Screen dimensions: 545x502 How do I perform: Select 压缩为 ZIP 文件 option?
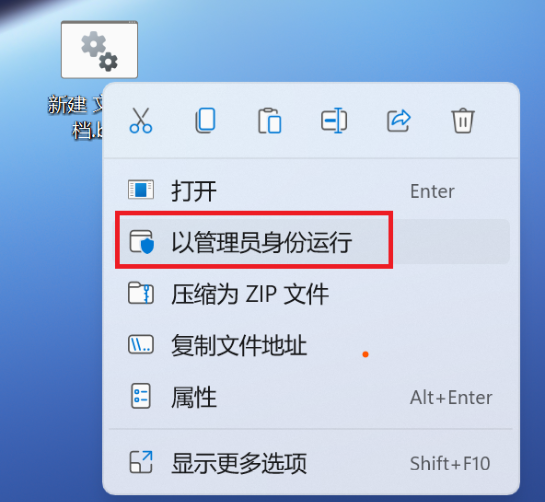(x=310, y=294)
